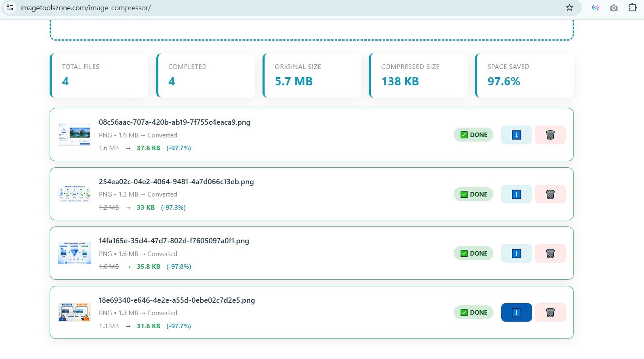Click the camera screenshot extension icon
Screen dimensions: 644x359
click(x=614, y=8)
